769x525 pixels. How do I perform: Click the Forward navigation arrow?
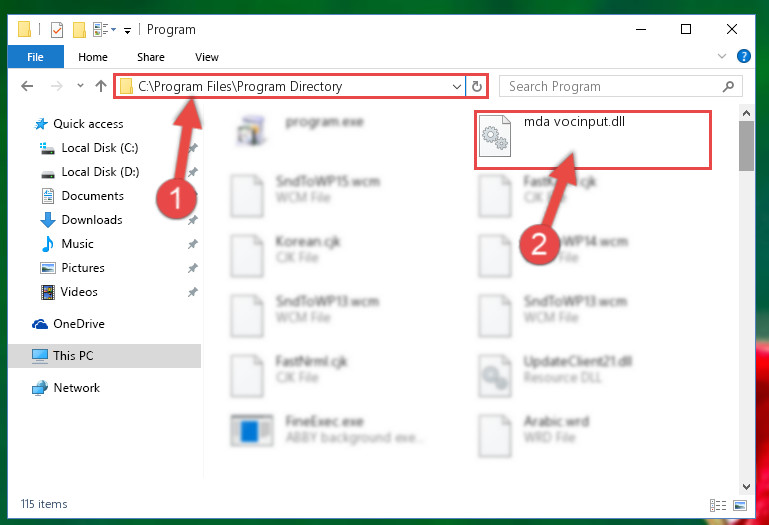click(56, 86)
